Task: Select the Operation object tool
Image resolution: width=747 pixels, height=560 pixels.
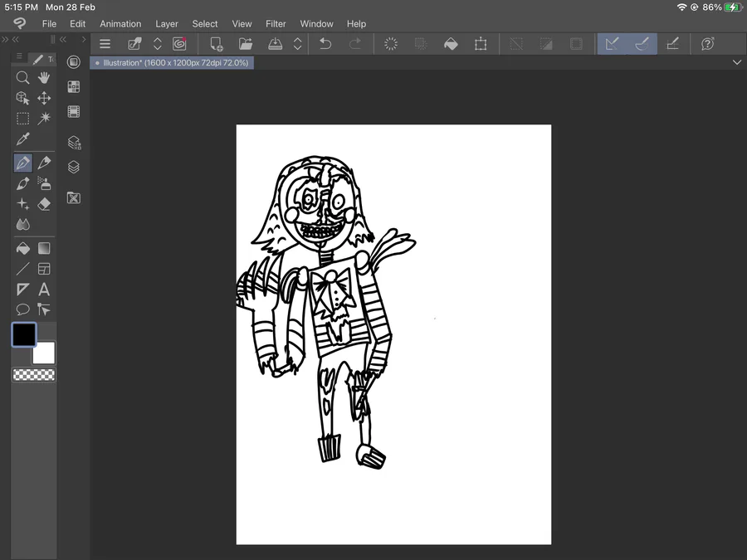Action: (x=22, y=98)
